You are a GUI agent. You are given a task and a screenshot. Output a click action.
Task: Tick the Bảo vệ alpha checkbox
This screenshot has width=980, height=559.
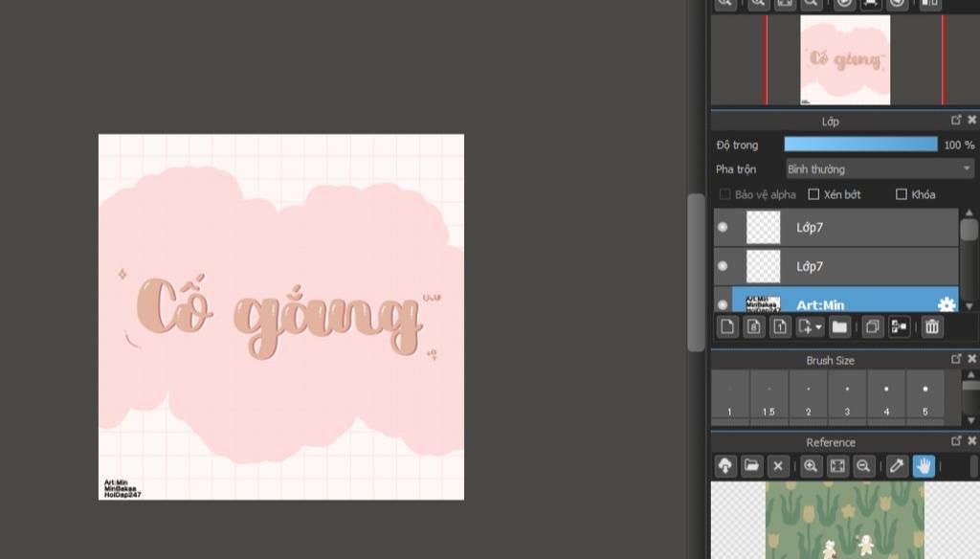(x=725, y=194)
